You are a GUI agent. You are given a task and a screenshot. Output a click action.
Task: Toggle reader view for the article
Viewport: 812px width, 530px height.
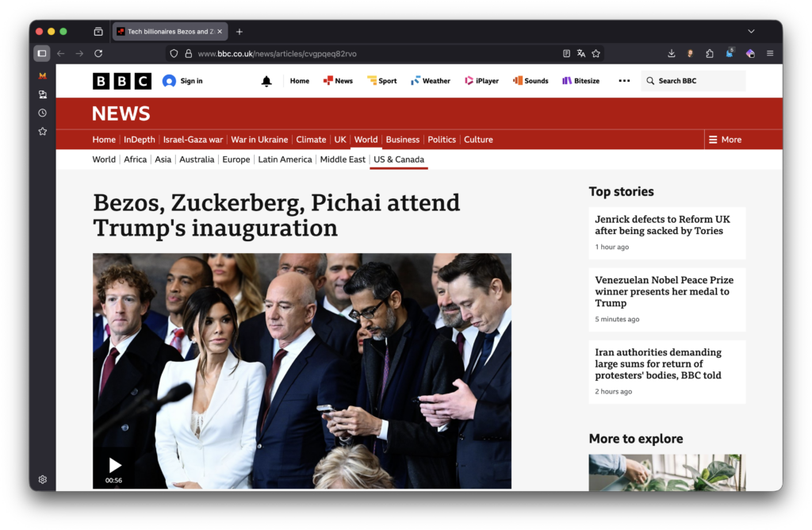pos(566,53)
